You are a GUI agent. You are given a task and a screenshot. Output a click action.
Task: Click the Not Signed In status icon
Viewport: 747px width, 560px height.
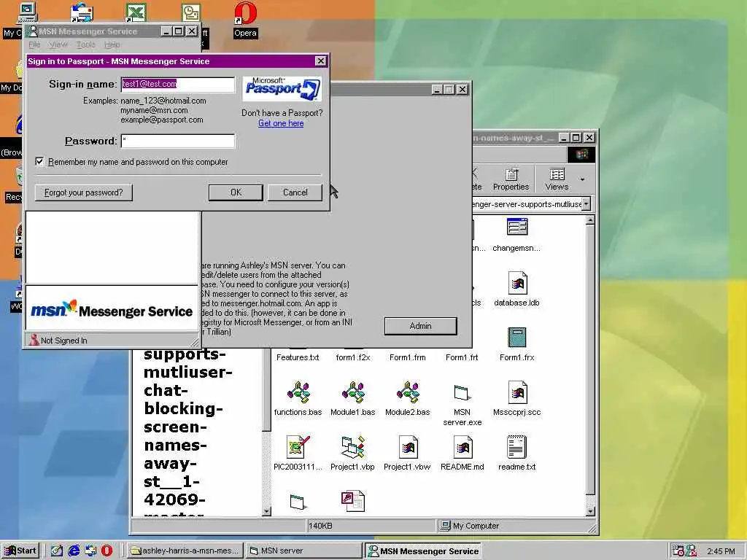click(34, 340)
